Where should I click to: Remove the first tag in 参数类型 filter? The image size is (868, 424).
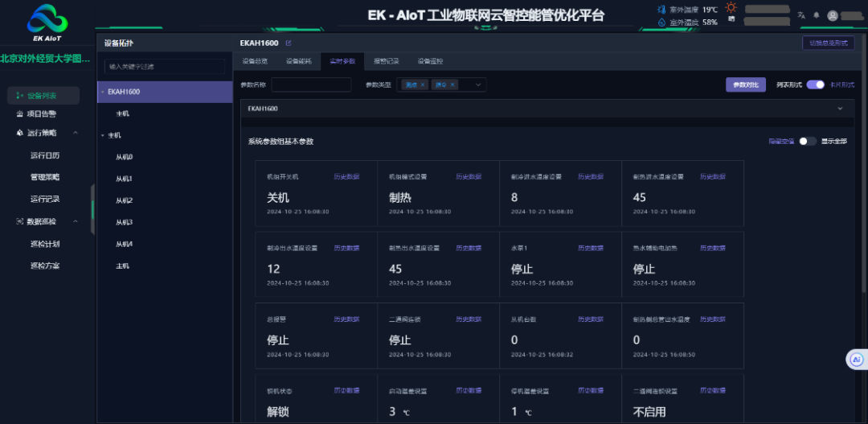423,84
